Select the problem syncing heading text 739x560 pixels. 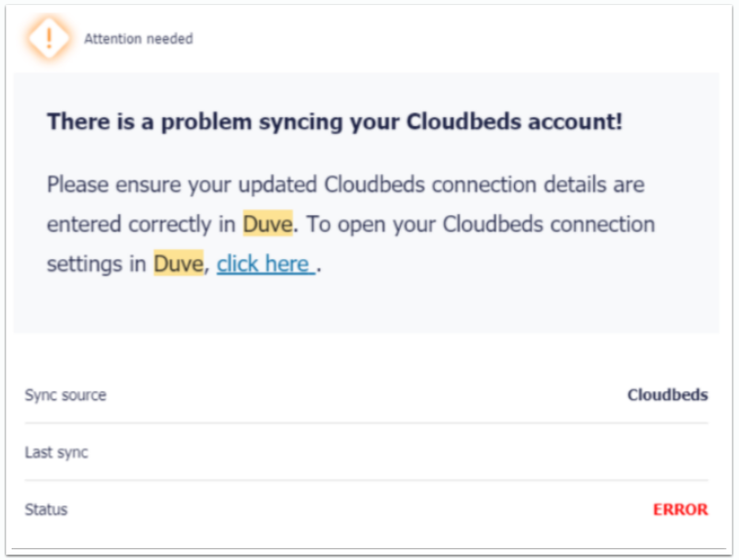[334, 122]
